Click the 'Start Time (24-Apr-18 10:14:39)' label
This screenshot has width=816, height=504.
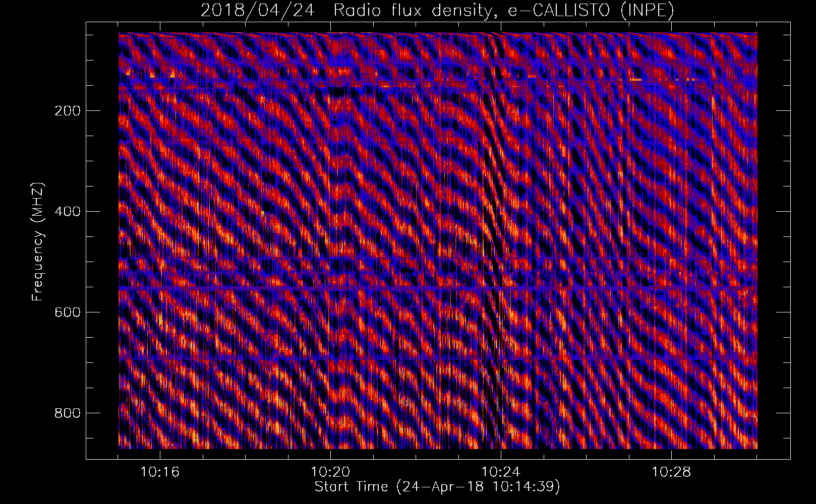(x=437, y=487)
